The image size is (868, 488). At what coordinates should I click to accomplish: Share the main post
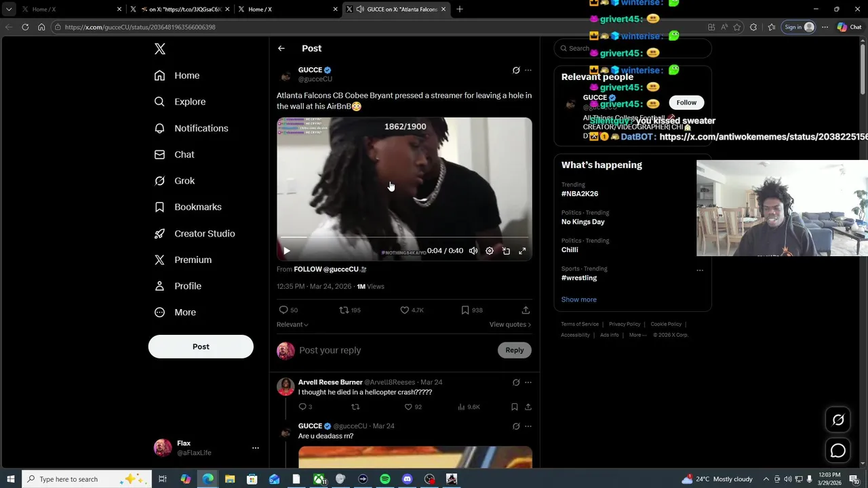(526, 310)
